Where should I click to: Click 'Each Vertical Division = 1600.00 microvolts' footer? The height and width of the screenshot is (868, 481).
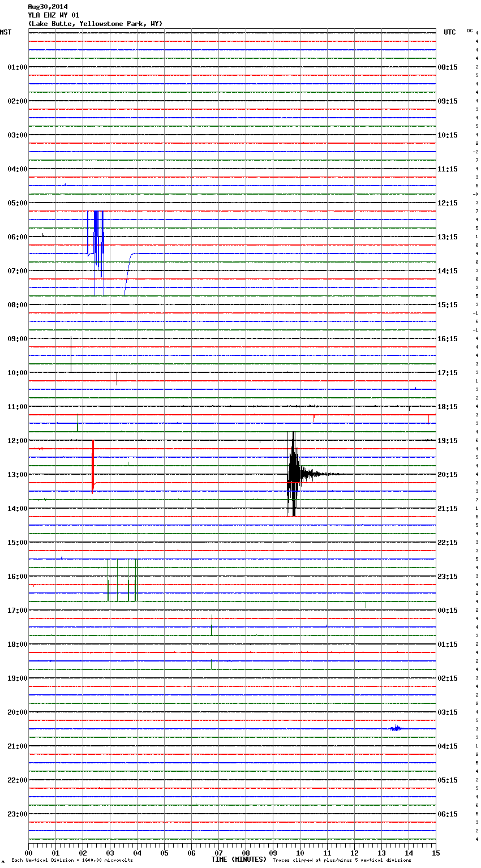[x=72, y=861]
